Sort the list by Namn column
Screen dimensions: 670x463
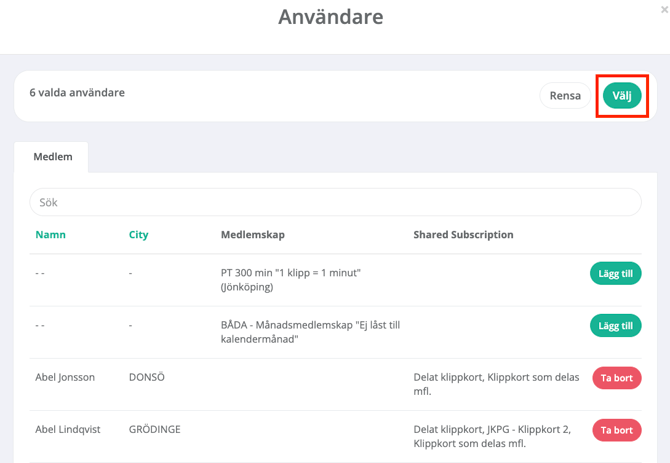(50, 235)
